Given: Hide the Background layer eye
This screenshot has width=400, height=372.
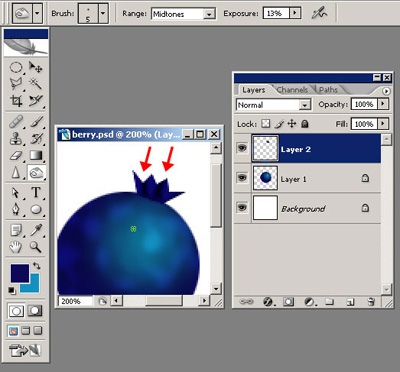Looking at the screenshot, I should (x=242, y=207).
